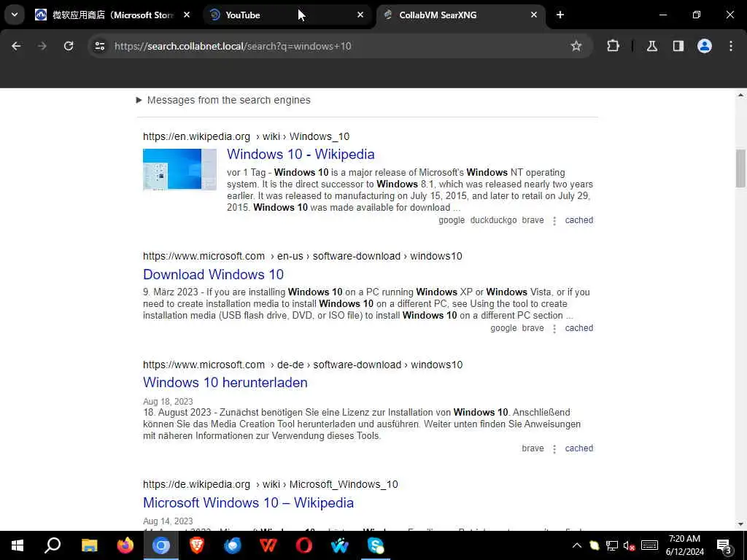Launch Brave browser from taskbar
Image resolution: width=747 pixels, height=560 pixels.
197,545
